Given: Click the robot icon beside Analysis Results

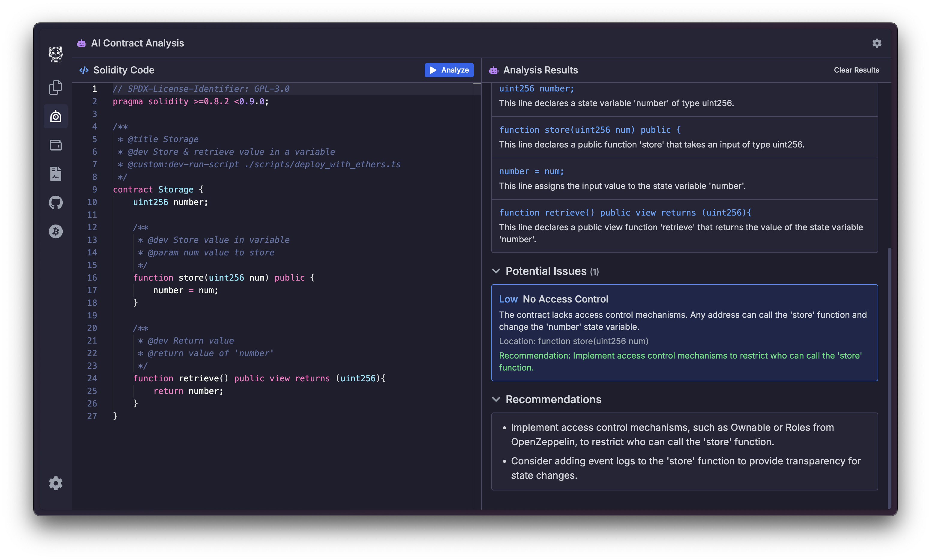Looking at the screenshot, I should click(x=494, y=70).
